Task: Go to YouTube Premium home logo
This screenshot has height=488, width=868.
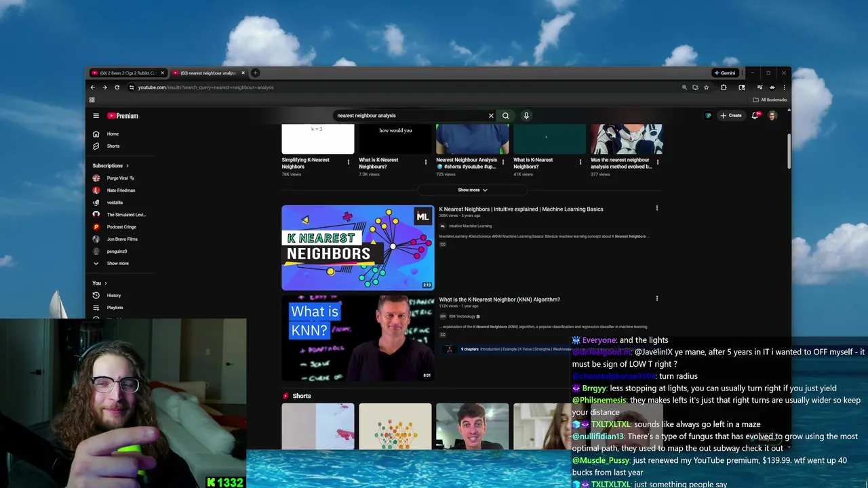Action: pyautogui.click(x=123, y=116)
